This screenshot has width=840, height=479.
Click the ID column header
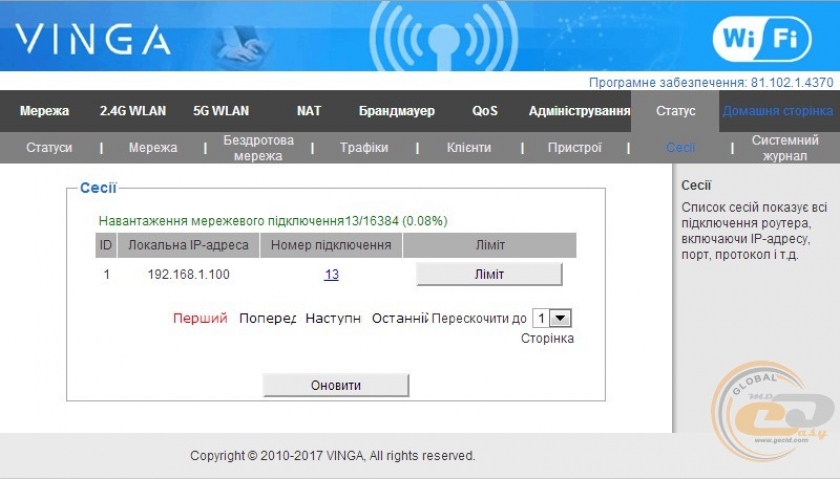pyautogui.click(x=106, y=245)
